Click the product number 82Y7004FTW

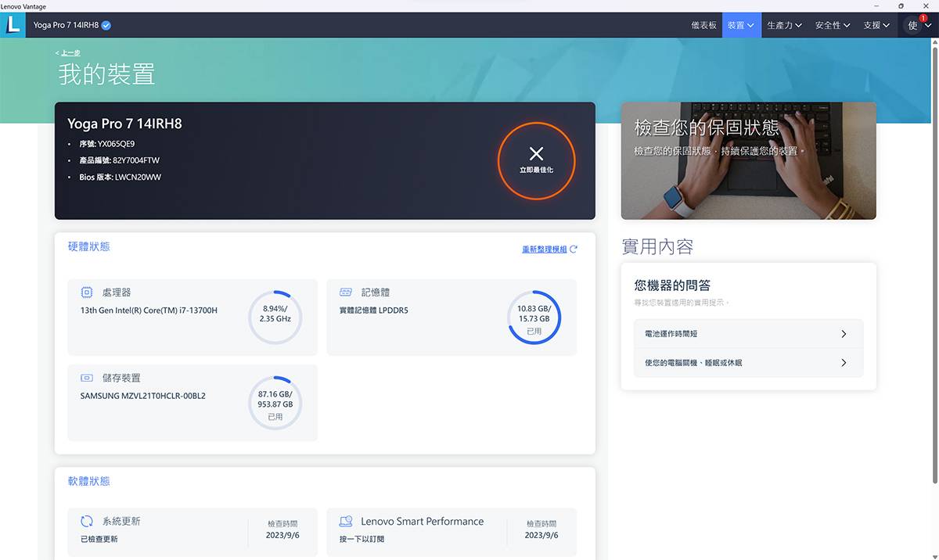[x=136, y=160]
